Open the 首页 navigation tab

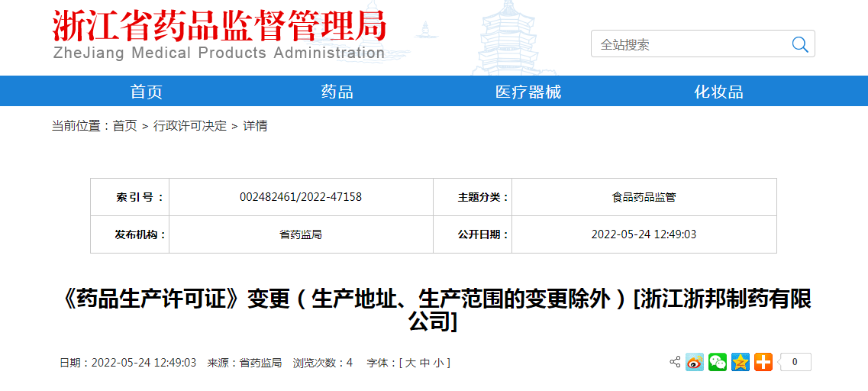coord(146,92)
